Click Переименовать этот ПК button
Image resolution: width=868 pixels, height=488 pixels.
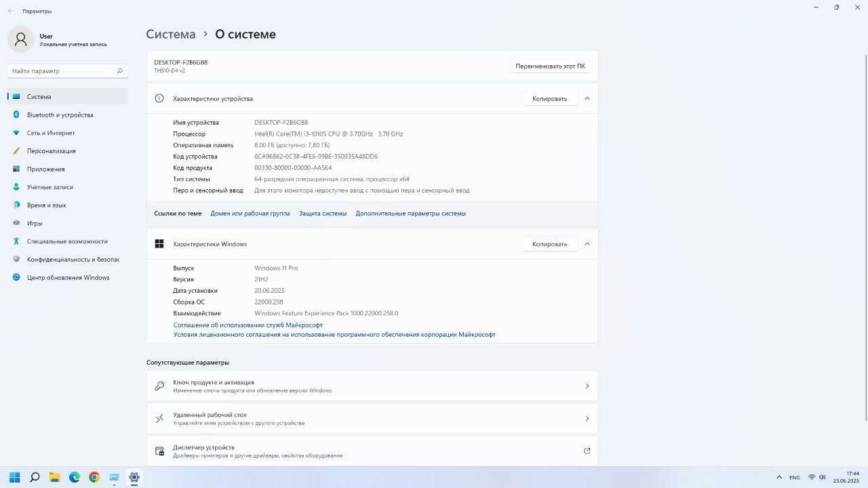550,66
